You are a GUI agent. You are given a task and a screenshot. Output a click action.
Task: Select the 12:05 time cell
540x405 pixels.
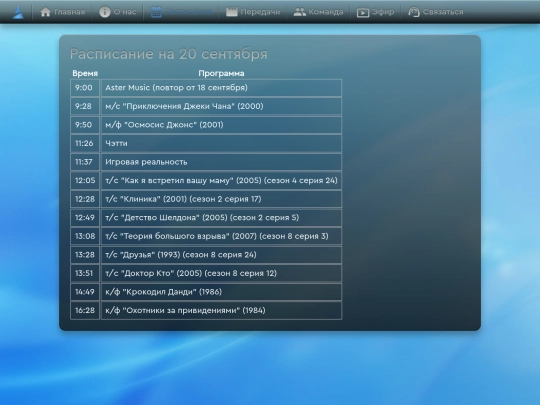click(85, 181)
